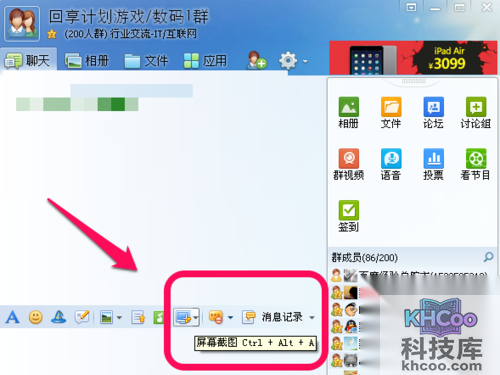This screenshot has height=375, width=500.
Task: Open the emoticon smiley picker
Action: (36, 317)
